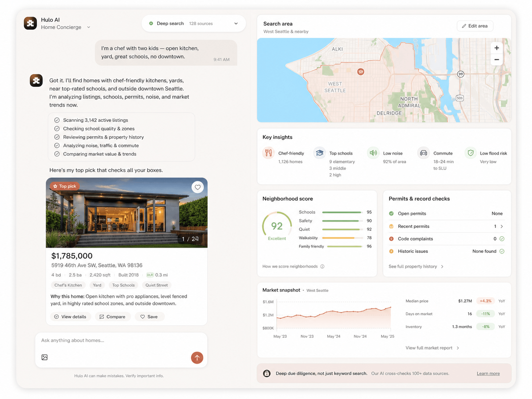The height and width of the screenshot is (399, 532).
Task: Click the $1,785,000 listing price
Action: (72, 256)
